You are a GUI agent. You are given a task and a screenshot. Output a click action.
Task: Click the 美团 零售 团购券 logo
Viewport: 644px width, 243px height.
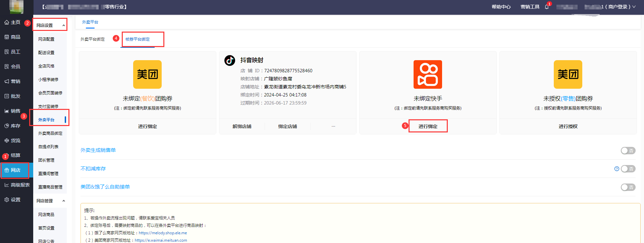coord(568,74)
